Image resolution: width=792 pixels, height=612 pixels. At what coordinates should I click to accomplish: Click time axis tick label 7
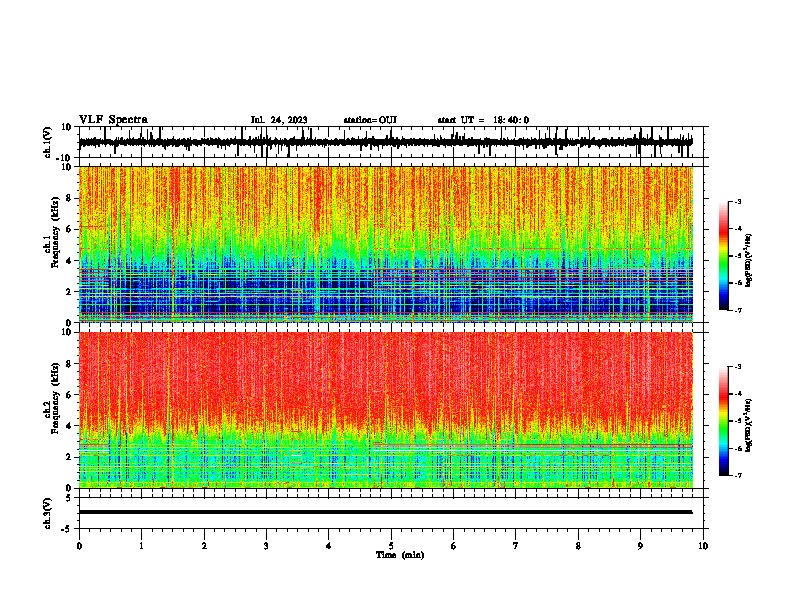point(516,546)
